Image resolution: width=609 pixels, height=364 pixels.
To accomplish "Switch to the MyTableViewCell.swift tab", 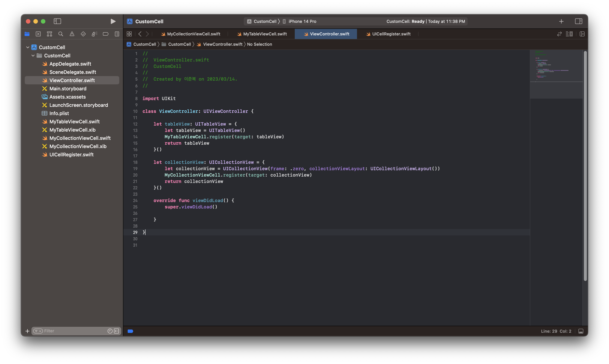I will (x=265, y=34).
